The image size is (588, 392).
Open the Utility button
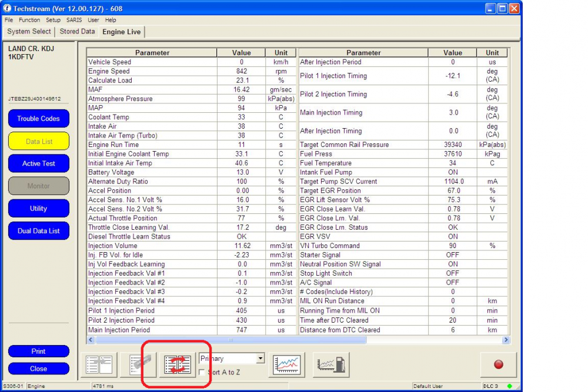(x=39, y=209)
